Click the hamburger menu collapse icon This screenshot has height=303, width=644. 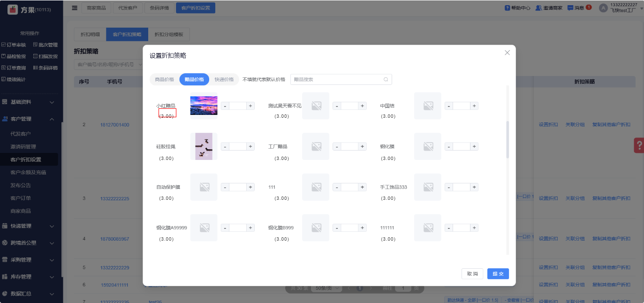click(x=75, y=8)
